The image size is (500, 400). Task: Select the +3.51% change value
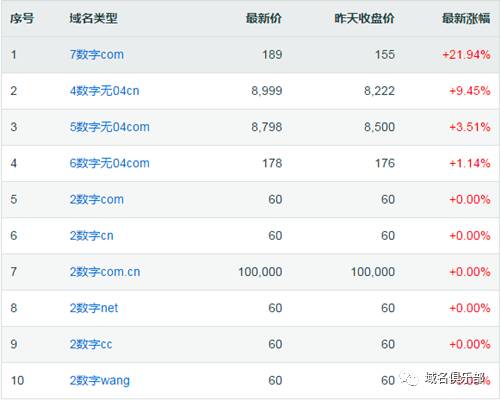pos(470,127)
